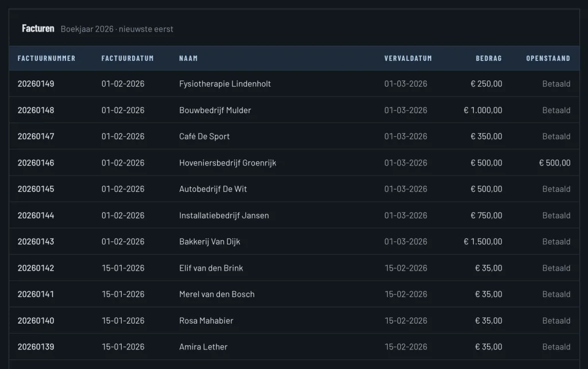Click 'Boekjaar 2026 · nieuwste eerst' subtitle
The width and height of the screenshot is (588, 369).
(x=117, y=29)
